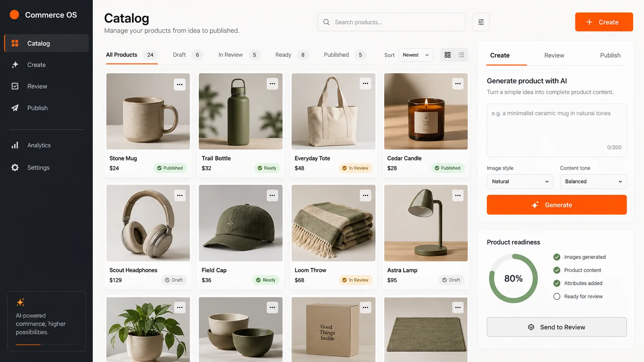Click the Ready badge on Trail Bottle
The image size is (644, 362).
[x=267, y=168]
